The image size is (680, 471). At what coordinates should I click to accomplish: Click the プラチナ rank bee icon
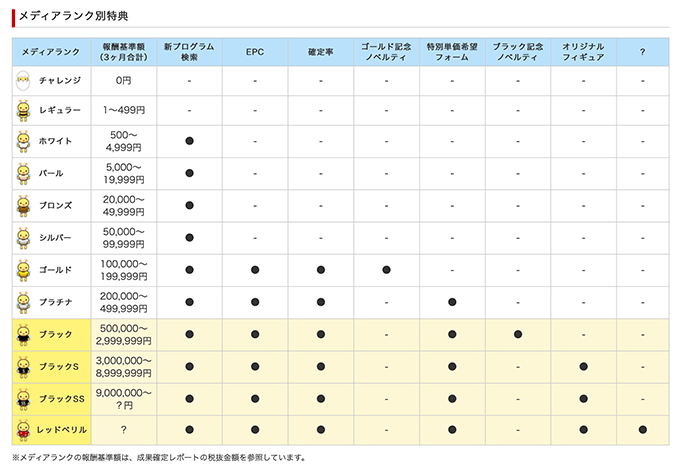(x=23, y=302)
